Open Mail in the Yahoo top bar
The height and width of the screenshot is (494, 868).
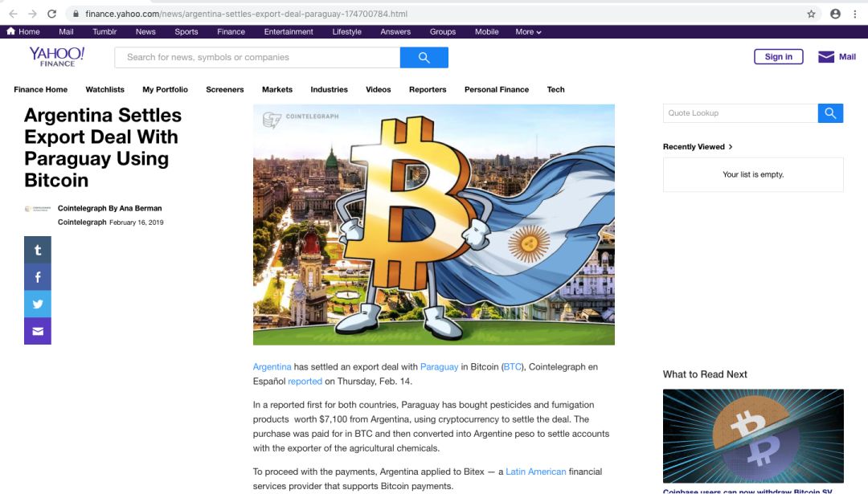coord(66,31)
